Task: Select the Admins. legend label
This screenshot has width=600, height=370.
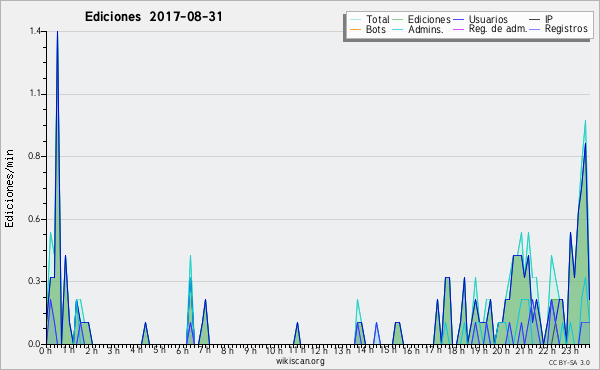Action: (x=425, y=29)
